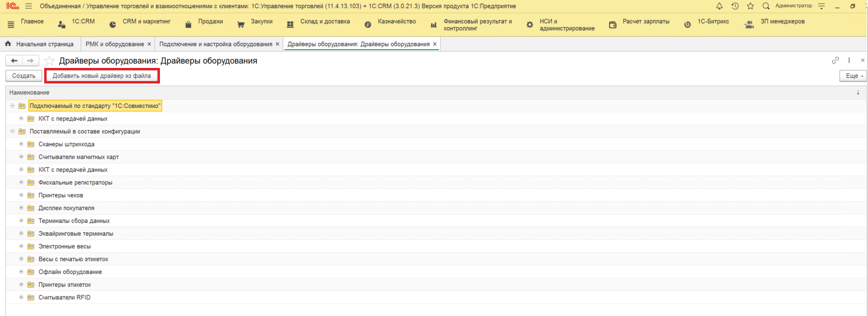Click the search magnifier icon

[x=766, y=6]
